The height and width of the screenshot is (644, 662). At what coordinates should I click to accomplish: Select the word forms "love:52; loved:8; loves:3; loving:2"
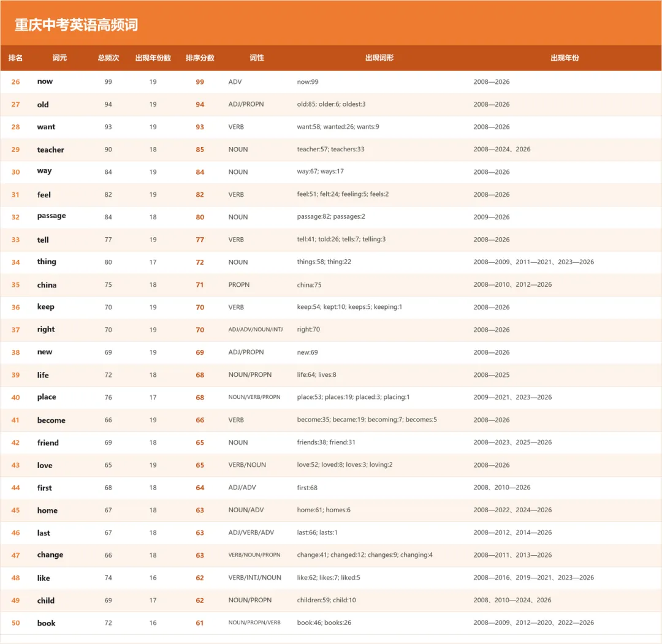point(344,464)
